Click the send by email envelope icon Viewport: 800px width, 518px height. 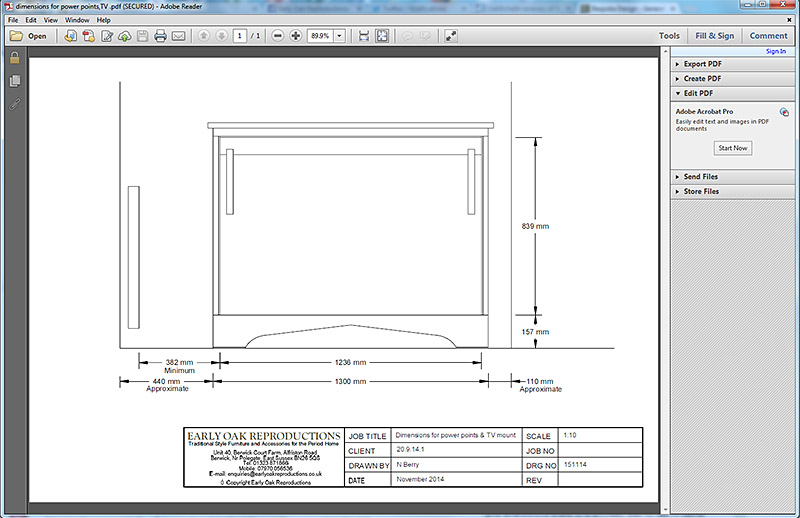click(178, 36)
